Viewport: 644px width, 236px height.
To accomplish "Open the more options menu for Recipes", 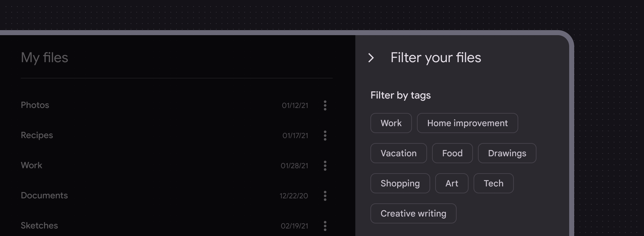I will (x=325, y=136).
